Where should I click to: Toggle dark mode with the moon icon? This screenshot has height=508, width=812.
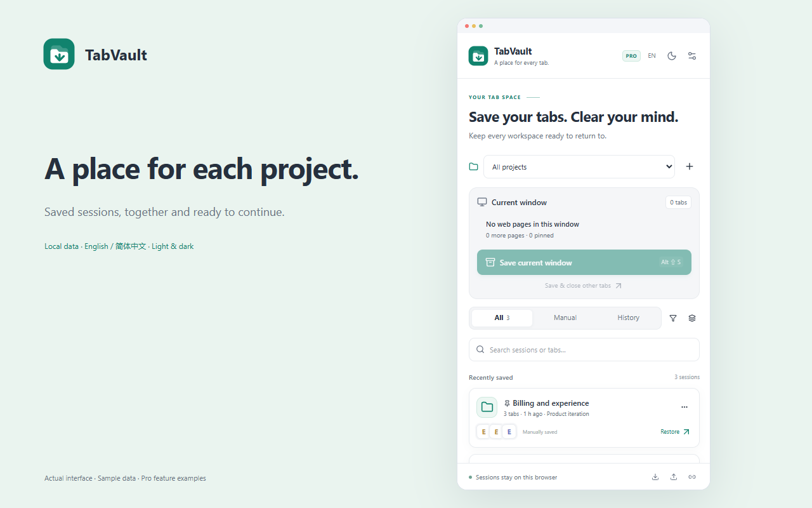[x=672, y=56]
